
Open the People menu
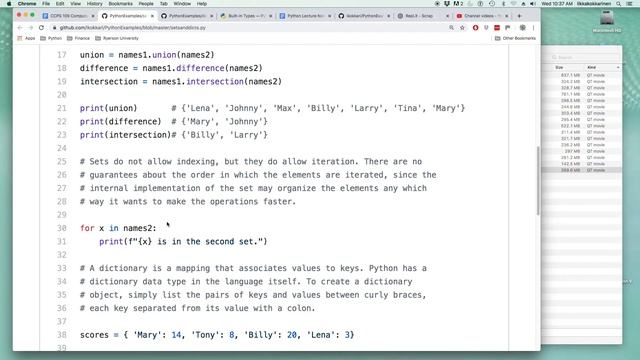tap(146, 4)
